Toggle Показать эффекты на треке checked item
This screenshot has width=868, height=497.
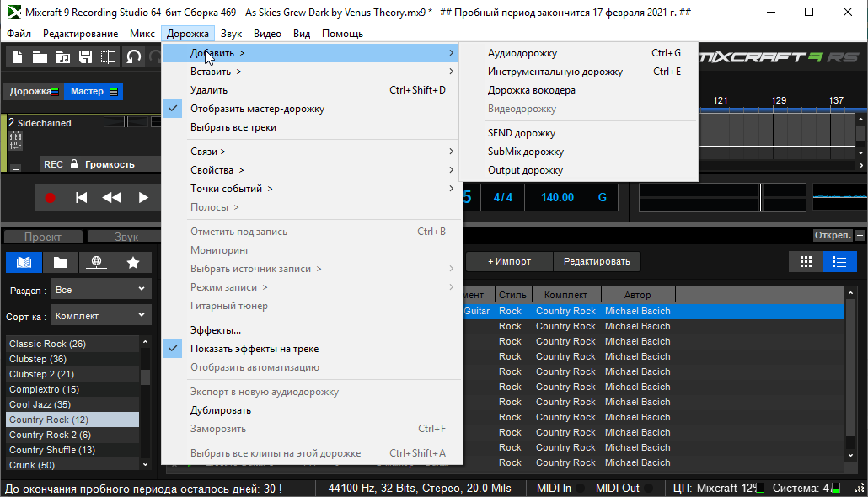tap(312, 349)
